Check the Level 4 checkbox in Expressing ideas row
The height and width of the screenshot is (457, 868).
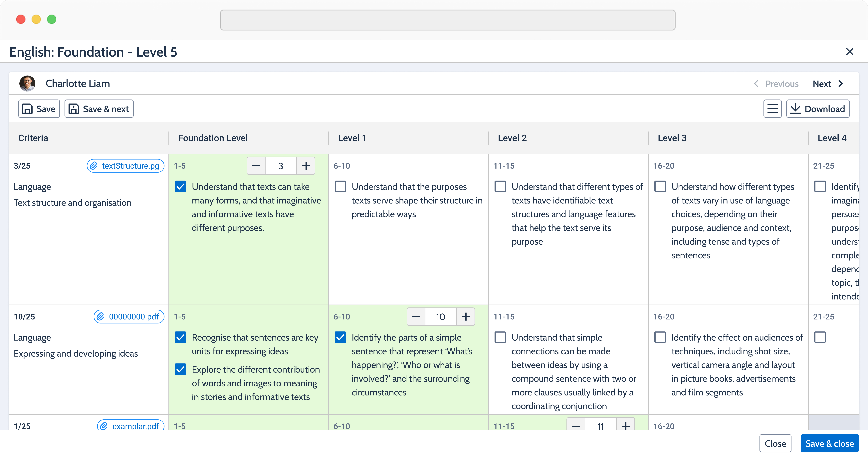pos(820,337)
